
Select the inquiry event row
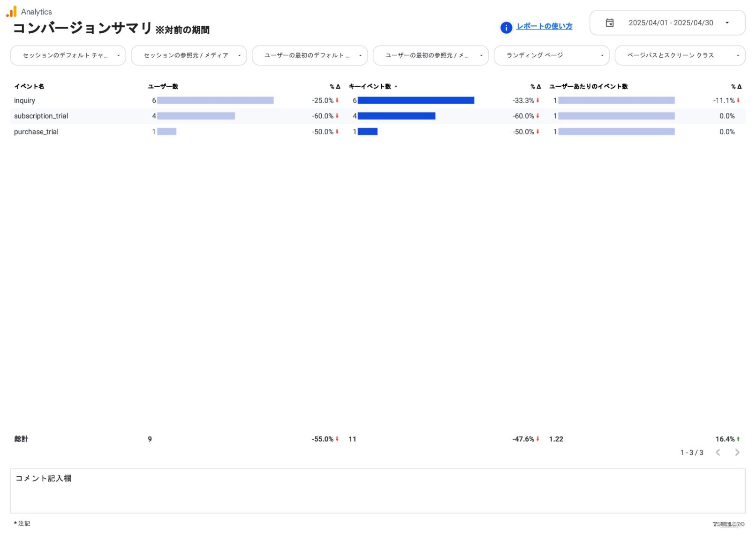pyautogui.click(x=25, y=100)
